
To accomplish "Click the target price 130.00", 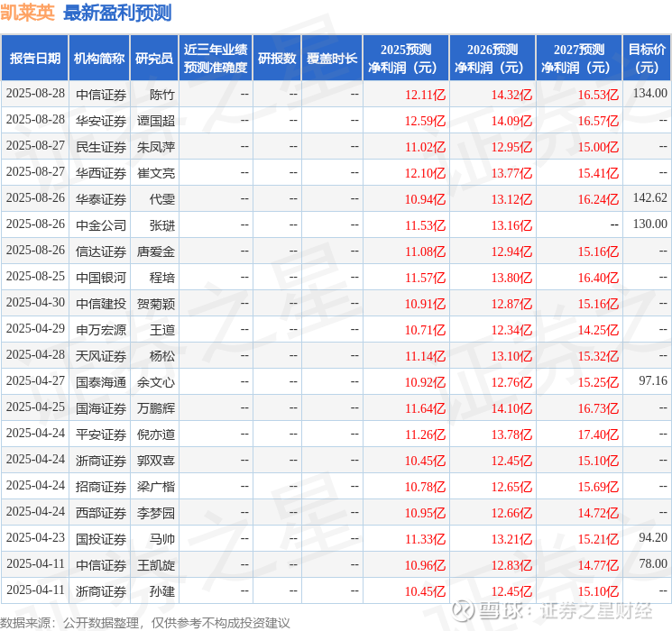I will (x=650, y=224).
